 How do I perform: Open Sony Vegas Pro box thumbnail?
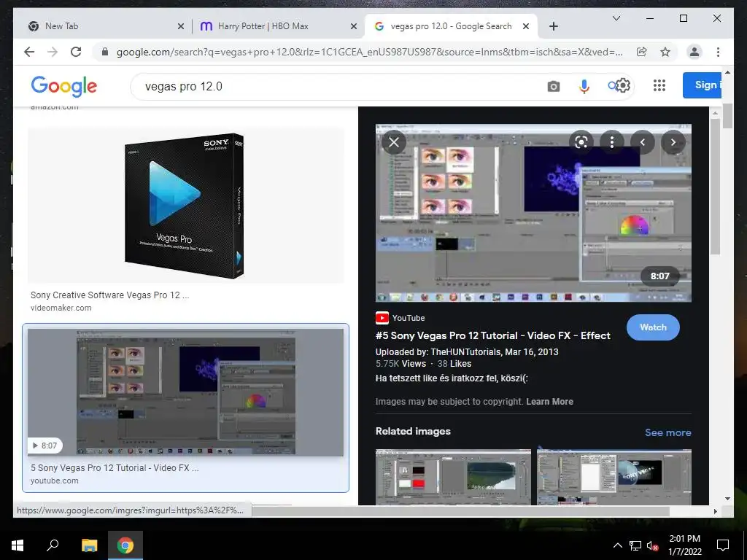click(x=186, y=205)
